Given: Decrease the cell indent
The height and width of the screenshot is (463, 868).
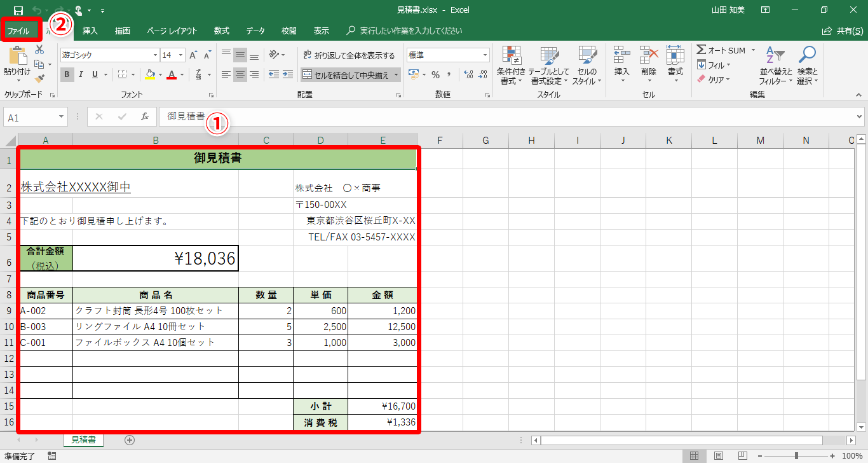Looking at the screenshot, I should [x=274, y=74].
